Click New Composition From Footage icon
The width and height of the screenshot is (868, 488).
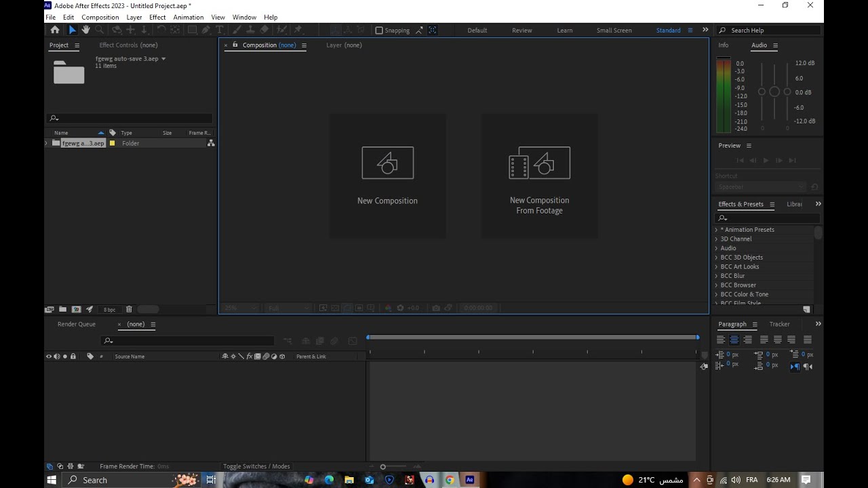tap(540, 163)
